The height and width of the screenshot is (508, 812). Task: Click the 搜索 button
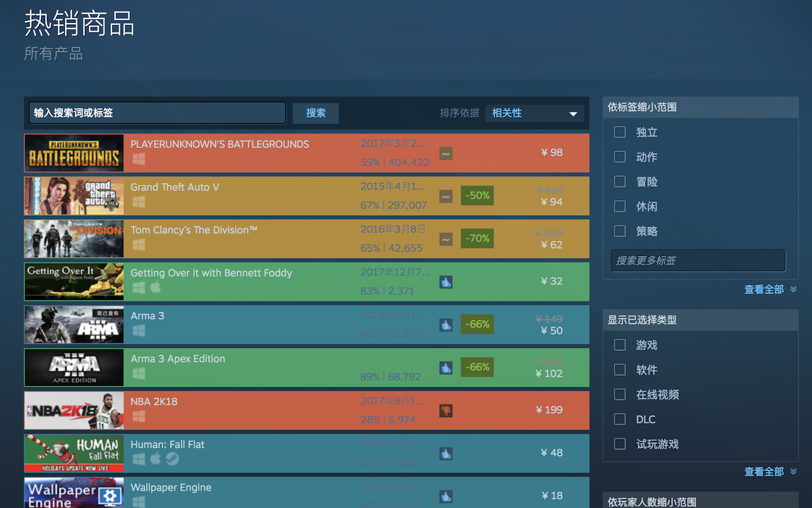tap(315, 112)
